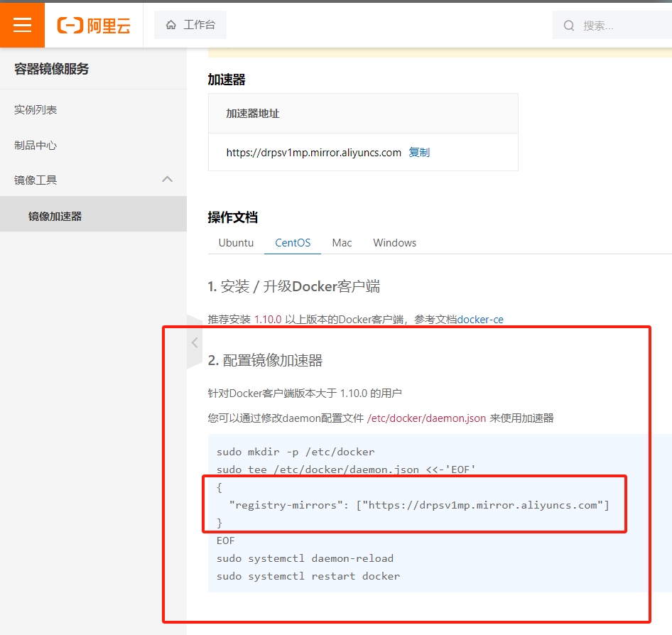Open the 工作台 workbench button

point(190,25)
